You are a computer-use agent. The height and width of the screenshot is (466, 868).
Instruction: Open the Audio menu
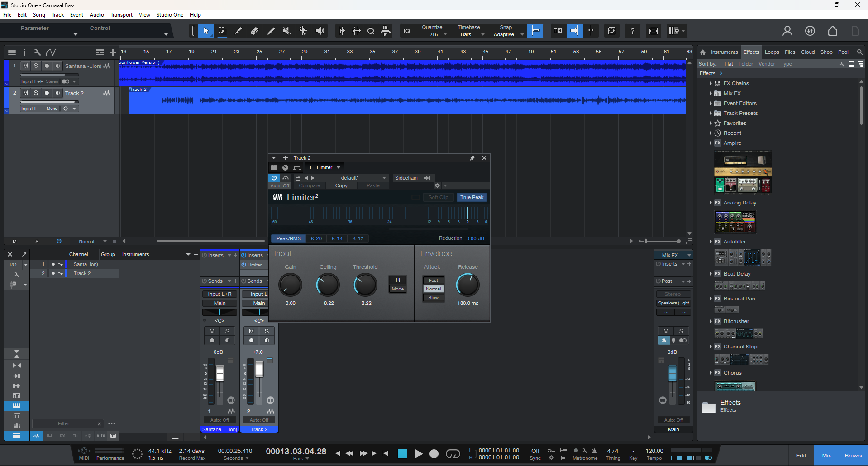click(x=97, y=15)
